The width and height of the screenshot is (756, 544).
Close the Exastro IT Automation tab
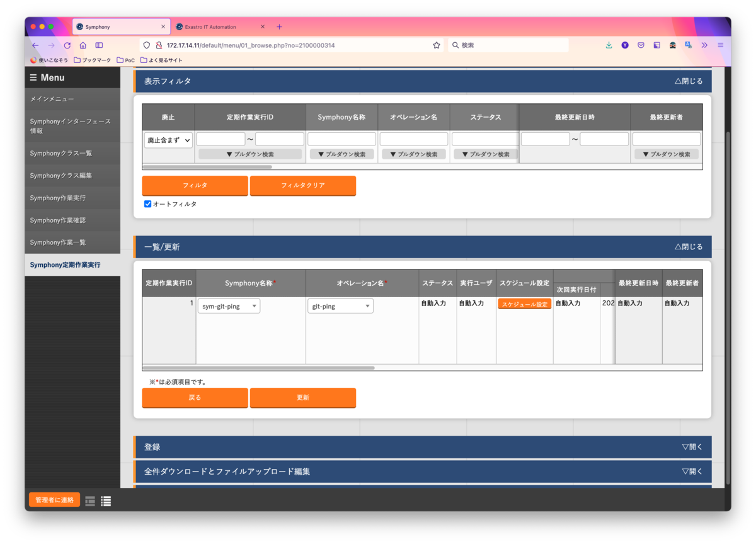(x=263, y=27)
